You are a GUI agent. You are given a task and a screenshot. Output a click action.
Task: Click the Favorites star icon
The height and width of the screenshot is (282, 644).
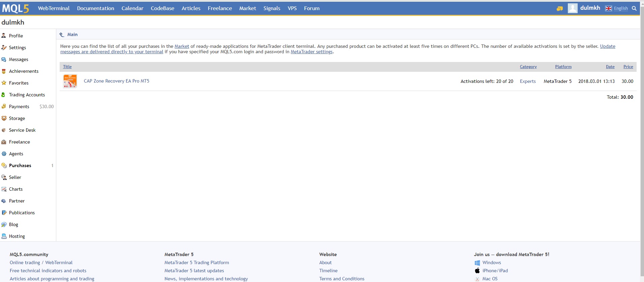pyautogui.click(x=4, y=83)
